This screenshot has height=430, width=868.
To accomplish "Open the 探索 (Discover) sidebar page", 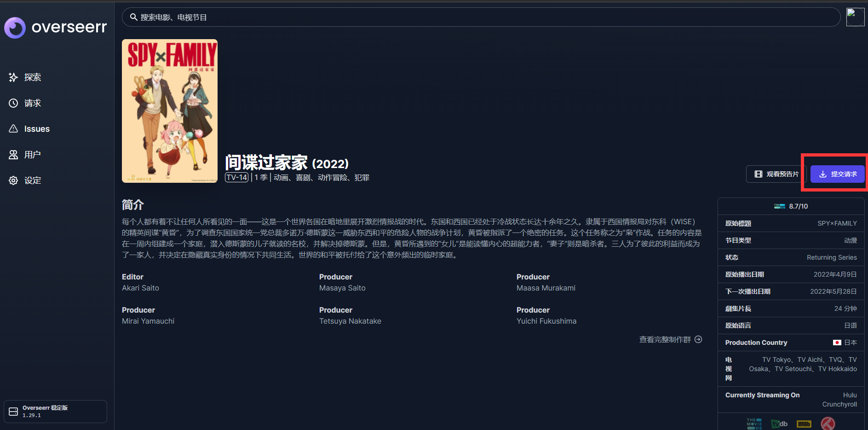I will coord(32,77).
